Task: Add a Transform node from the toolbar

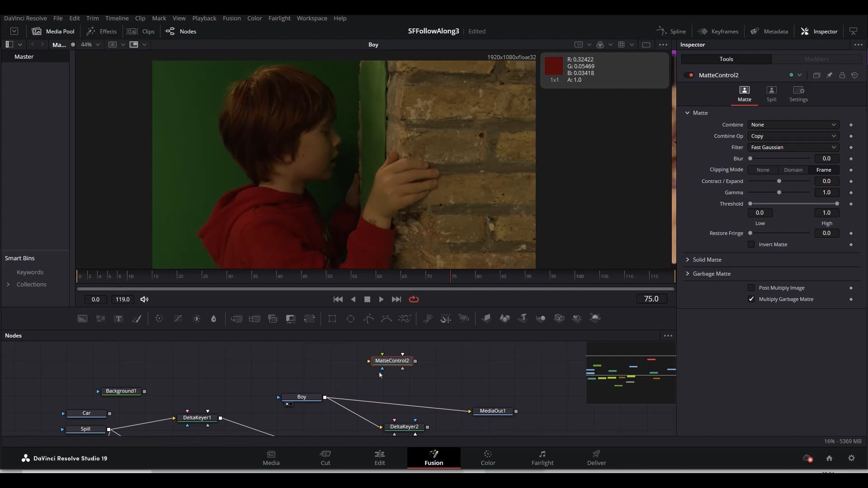Action: [x=309, y=319]
